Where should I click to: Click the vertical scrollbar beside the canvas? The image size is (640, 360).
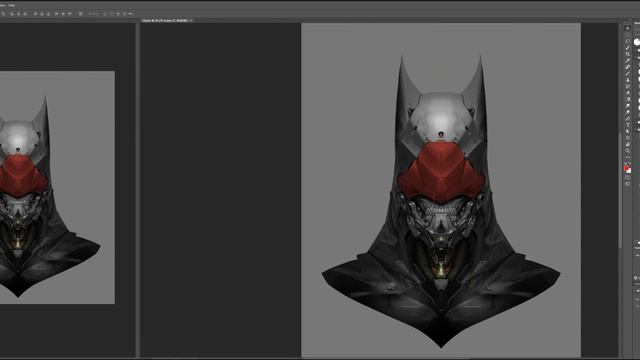point(620,190)
